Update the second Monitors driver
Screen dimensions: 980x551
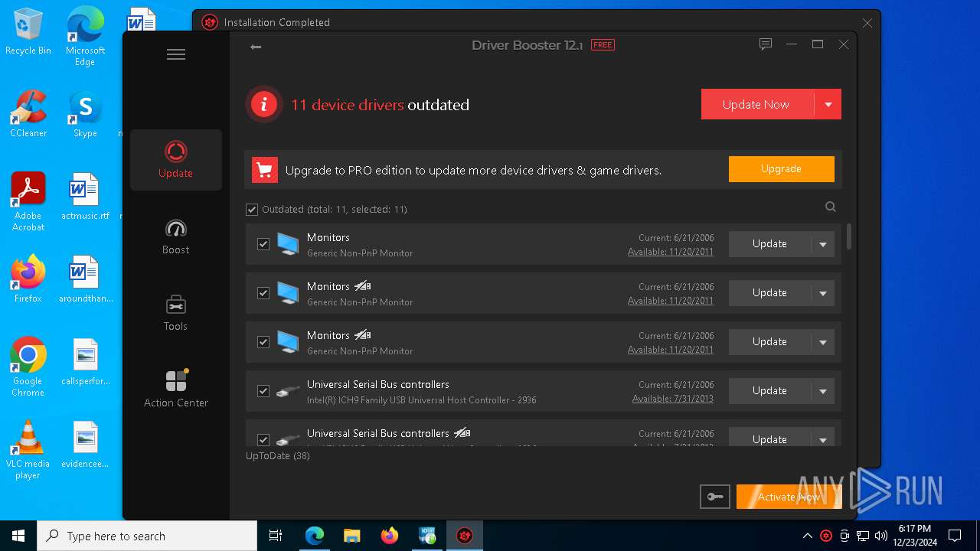click(x=769, y=293)
